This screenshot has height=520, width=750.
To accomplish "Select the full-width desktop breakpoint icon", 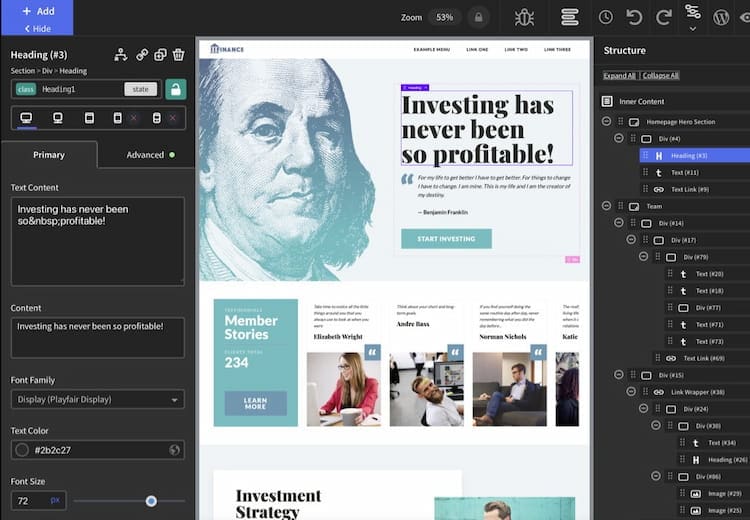I will [26, 118].
